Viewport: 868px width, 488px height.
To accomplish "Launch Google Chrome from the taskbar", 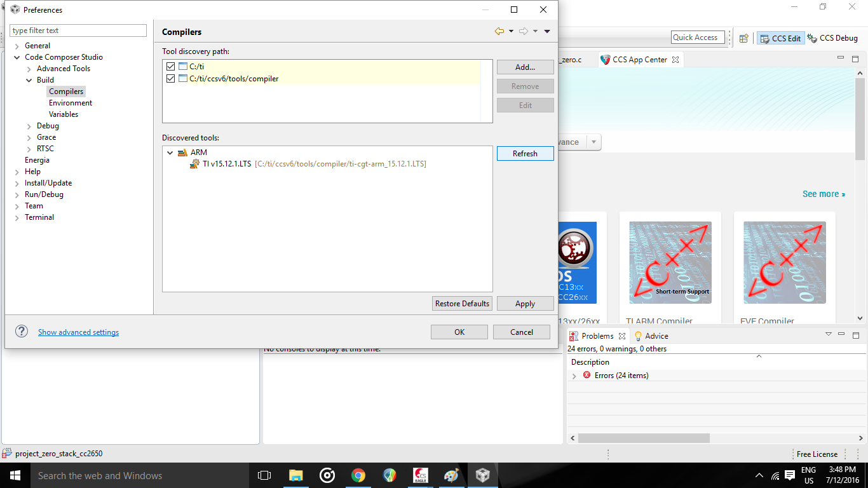I will point(358,475).
